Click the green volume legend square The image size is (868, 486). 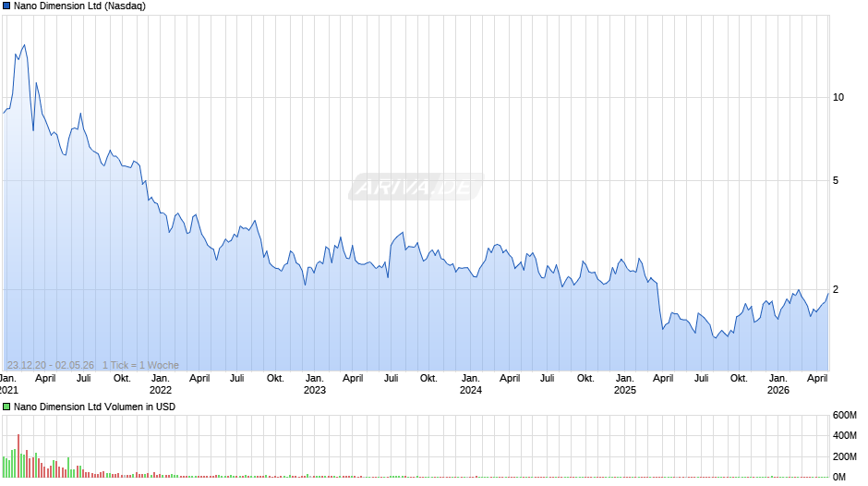point(6,407)
